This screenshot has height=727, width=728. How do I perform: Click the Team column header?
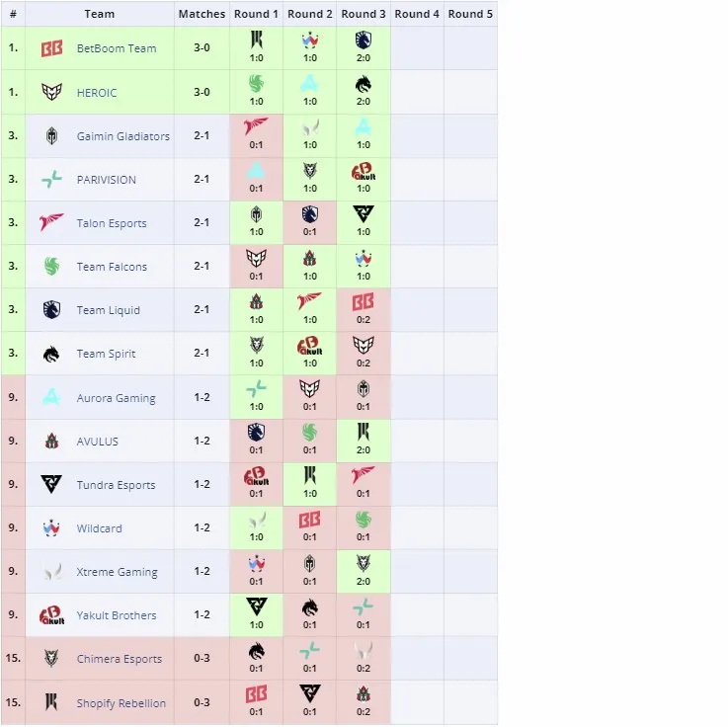[x=100, y=14]
